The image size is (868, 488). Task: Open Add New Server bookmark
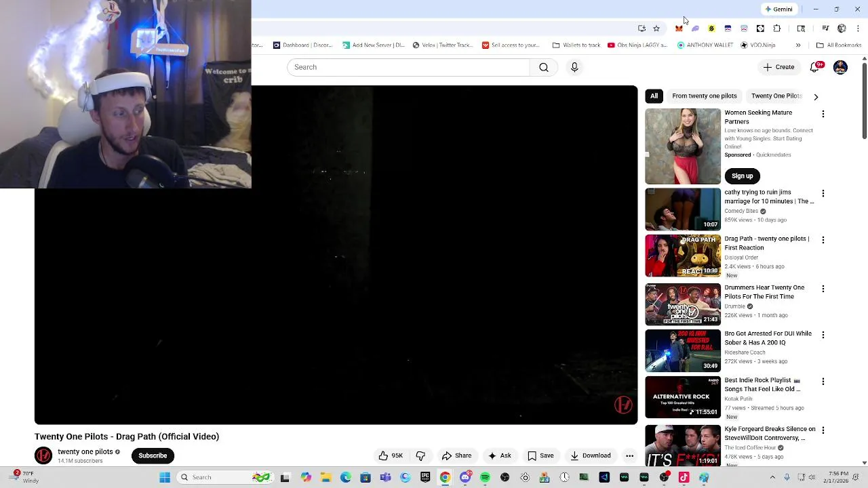tap(373, 45)
